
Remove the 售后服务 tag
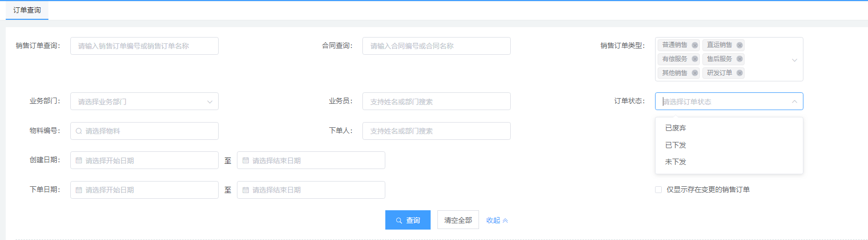739,59
